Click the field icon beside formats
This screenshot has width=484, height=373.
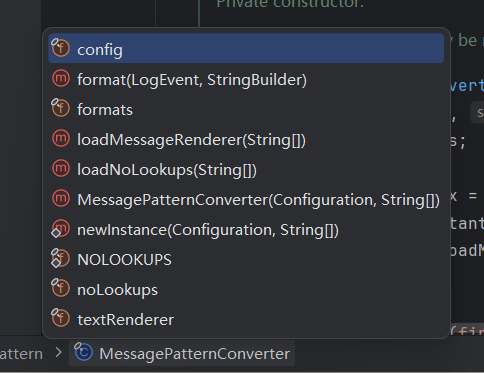coord(60,108)
